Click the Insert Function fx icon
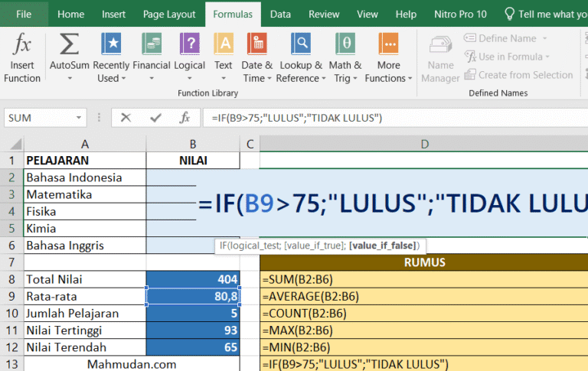This screenshot has width=588, height=371. click(x=23, y=45)
